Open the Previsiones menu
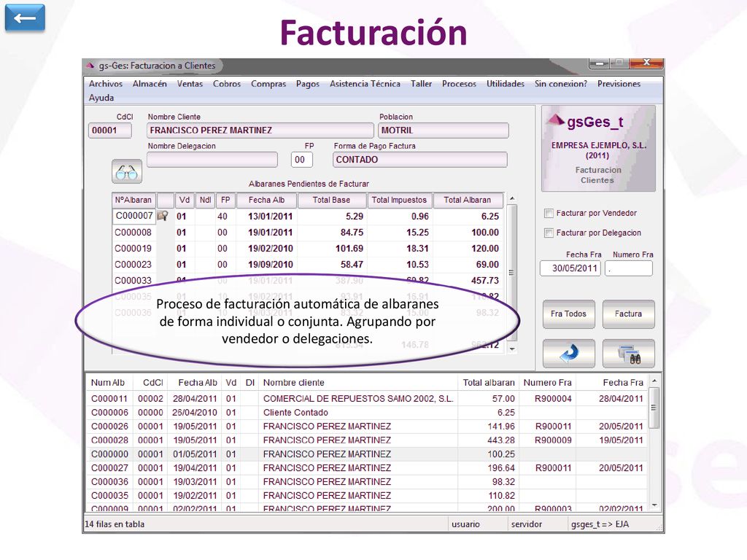Image resolution: width=747 pixels, height=560 pixels. tap(619, 84)
